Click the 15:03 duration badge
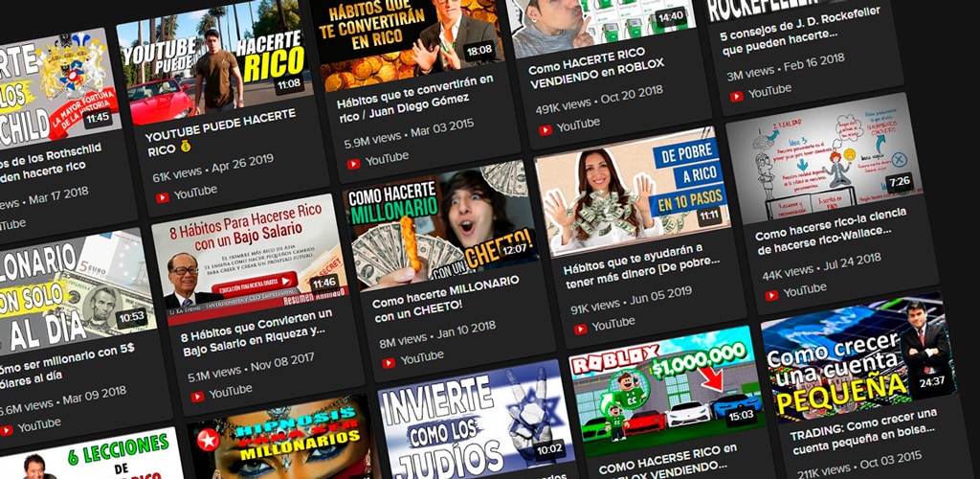Screen dimensions: 980x479 [x=741, y=415]
